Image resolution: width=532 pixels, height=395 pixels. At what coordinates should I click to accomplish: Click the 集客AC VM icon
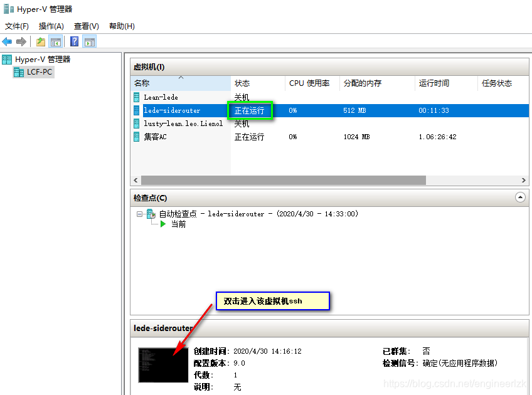pos(136,137)
